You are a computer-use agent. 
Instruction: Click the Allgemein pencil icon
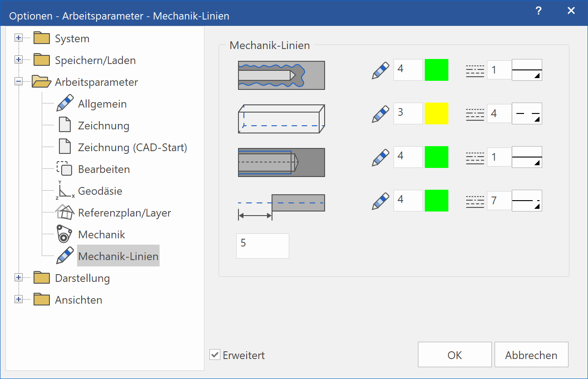point(65,103)
